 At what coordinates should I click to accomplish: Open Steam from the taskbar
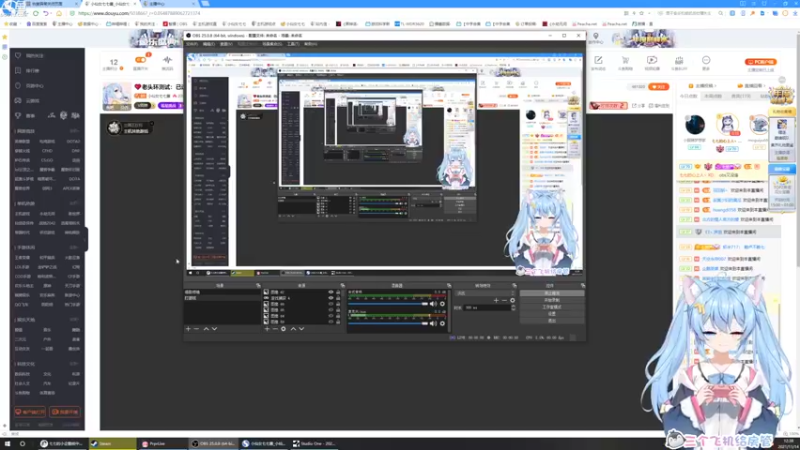[113, 444]
